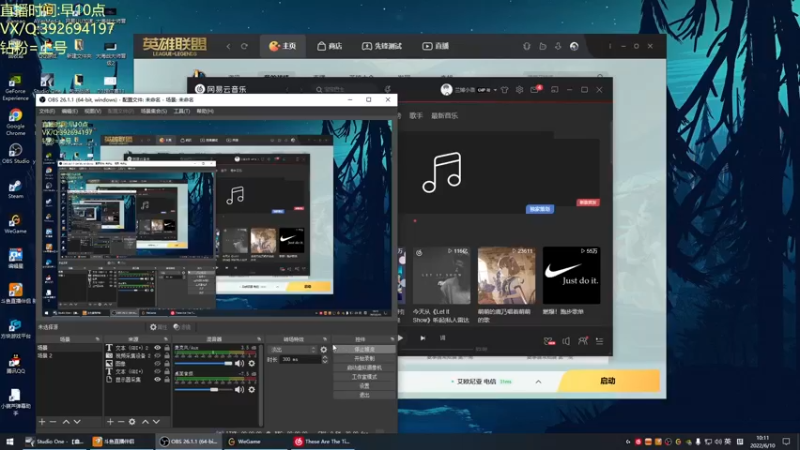Screen dimensions: 800x450
Task: Open the 滤镜 filters button in OBS
Action: (x=182, y=327)
